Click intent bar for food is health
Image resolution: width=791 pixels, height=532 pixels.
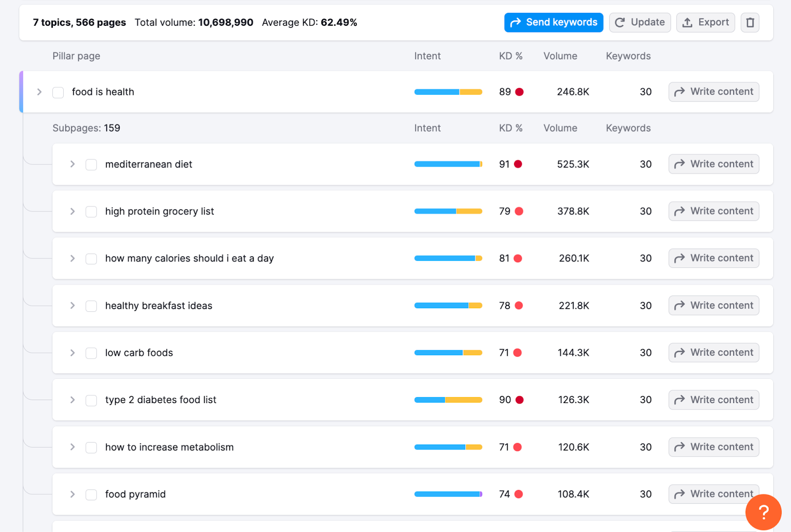point(448,92)
